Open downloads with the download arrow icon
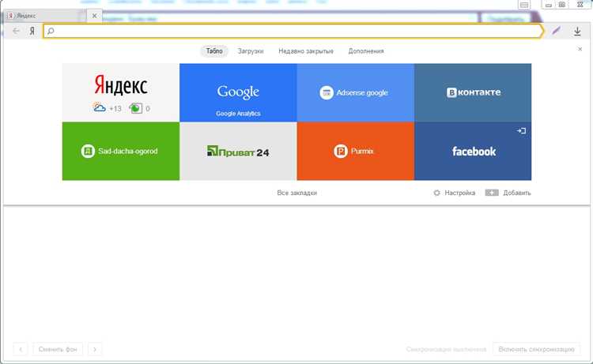This screenshot has width=593, height=364. (577, 32)
